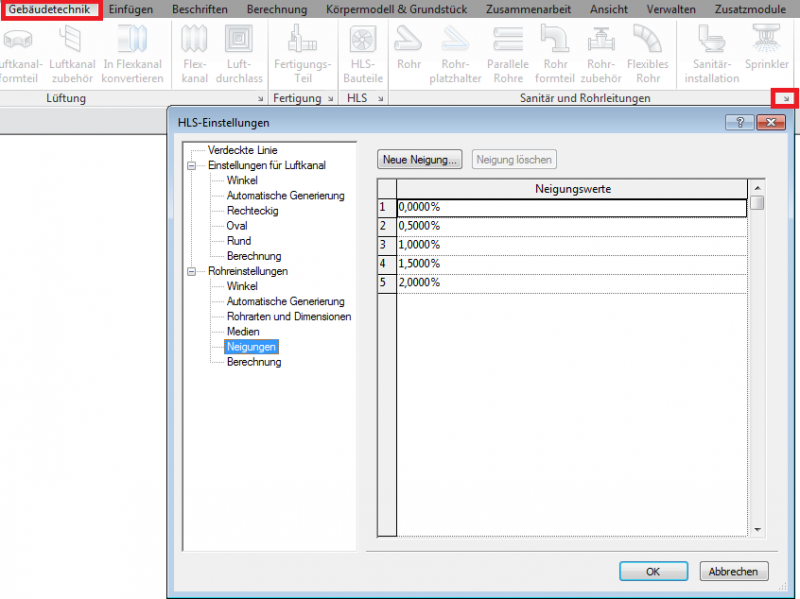Click the Neue Neigung button

(x=420, y=159)
